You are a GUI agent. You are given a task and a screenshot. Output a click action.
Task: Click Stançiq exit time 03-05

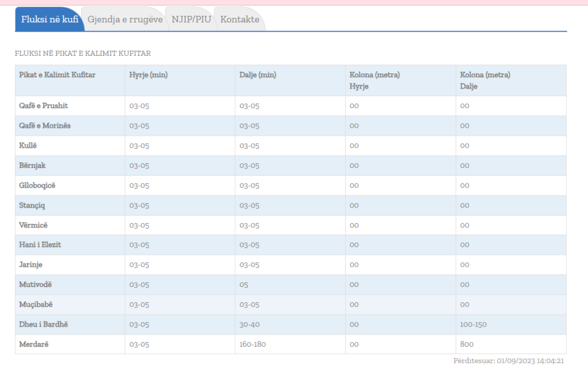[x=249, y=205]
